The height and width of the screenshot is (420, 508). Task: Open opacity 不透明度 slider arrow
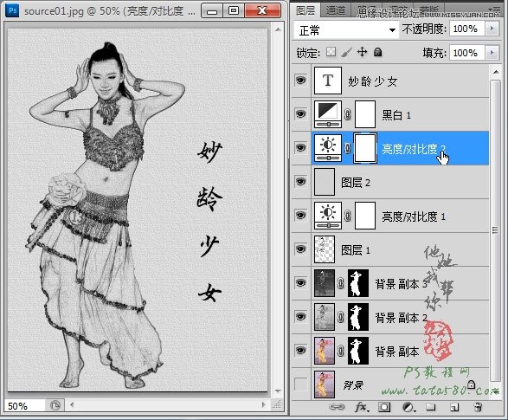click(492, 29)
